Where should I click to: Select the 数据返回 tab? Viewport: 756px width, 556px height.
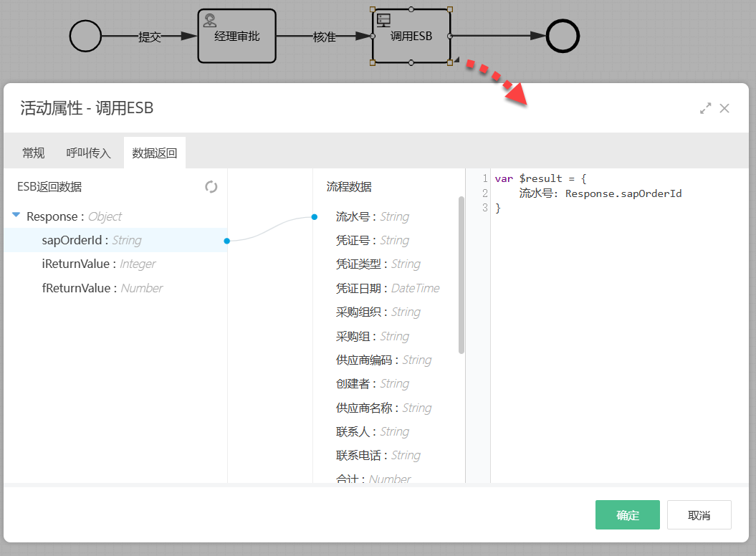(155, 153)
